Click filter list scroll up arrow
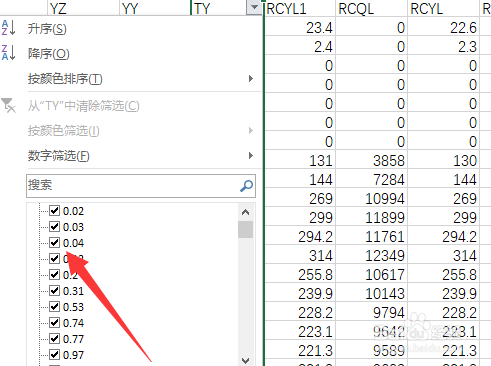 click(246, 212)
